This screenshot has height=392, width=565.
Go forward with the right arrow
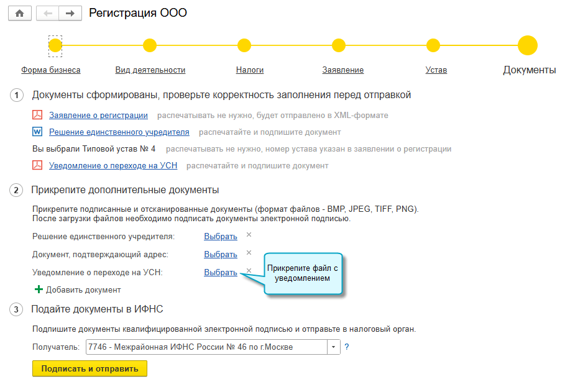click(x=70, y=13)
